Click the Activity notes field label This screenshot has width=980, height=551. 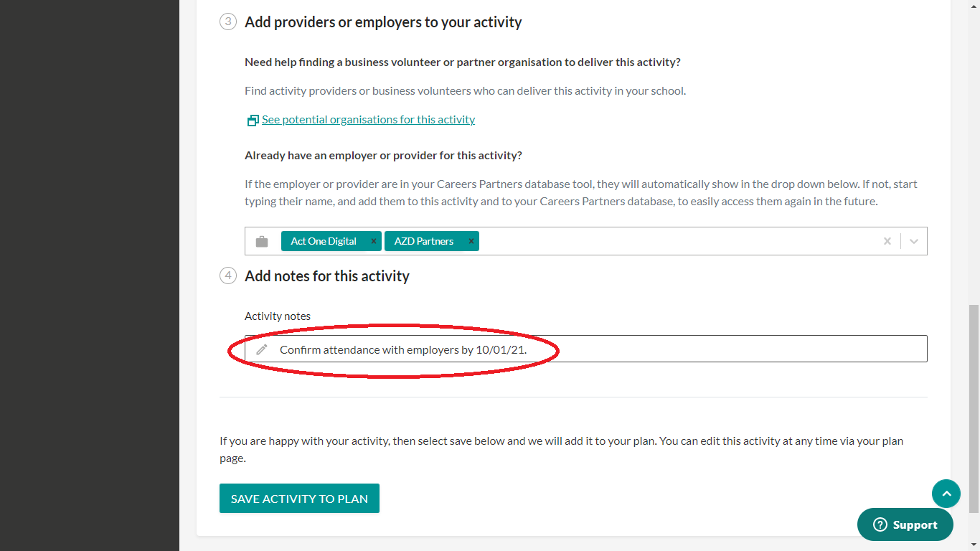(x=278, y=316)
